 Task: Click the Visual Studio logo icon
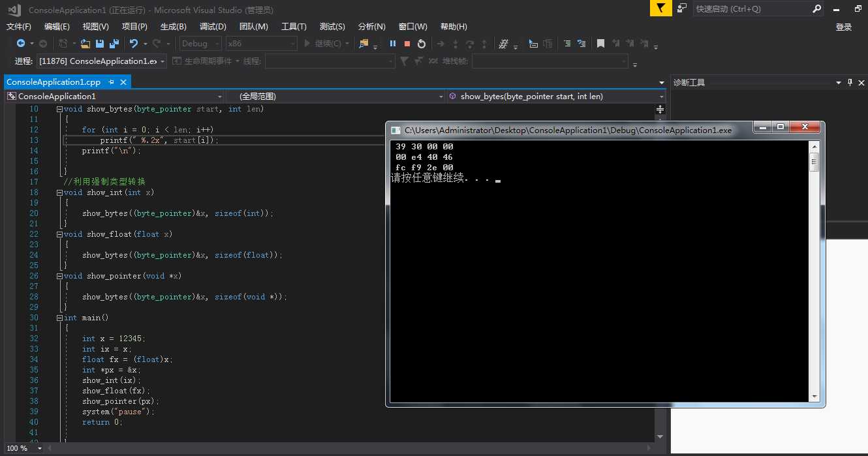(14, 9)
